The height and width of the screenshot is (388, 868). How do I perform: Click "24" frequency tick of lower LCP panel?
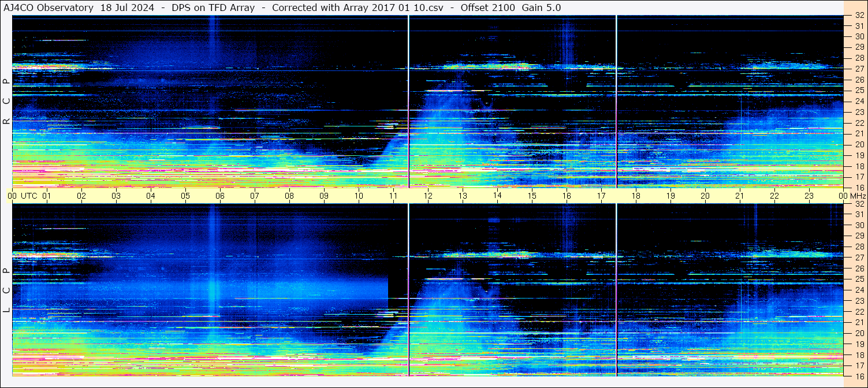coord(859,290)
